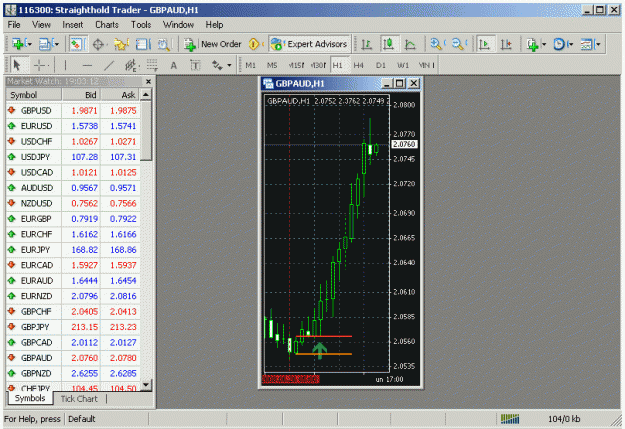
Task: Switch to Candlesticks chart view
Action: [388, 44]
